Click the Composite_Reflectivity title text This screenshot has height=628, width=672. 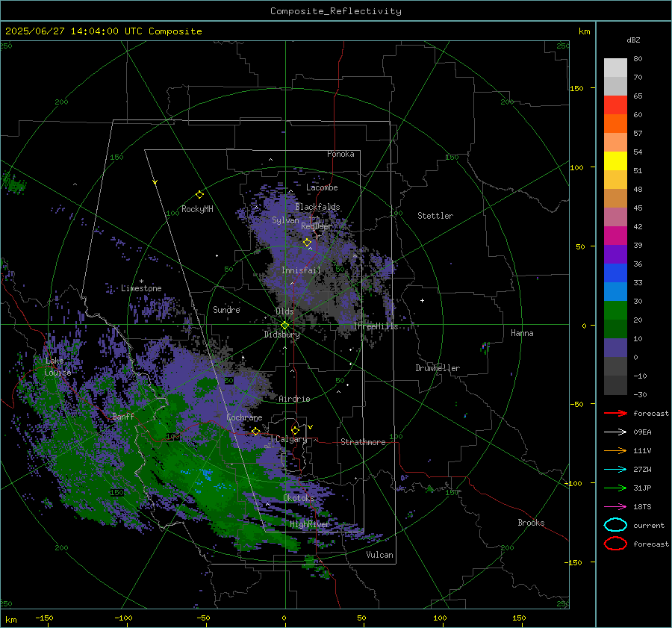point(336,11)
